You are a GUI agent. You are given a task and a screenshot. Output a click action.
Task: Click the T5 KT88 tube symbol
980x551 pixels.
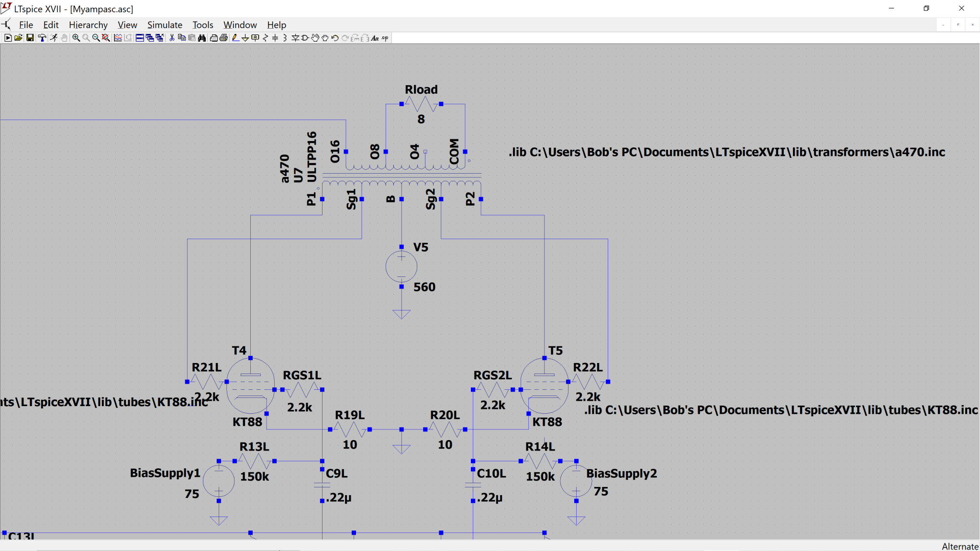545,386
